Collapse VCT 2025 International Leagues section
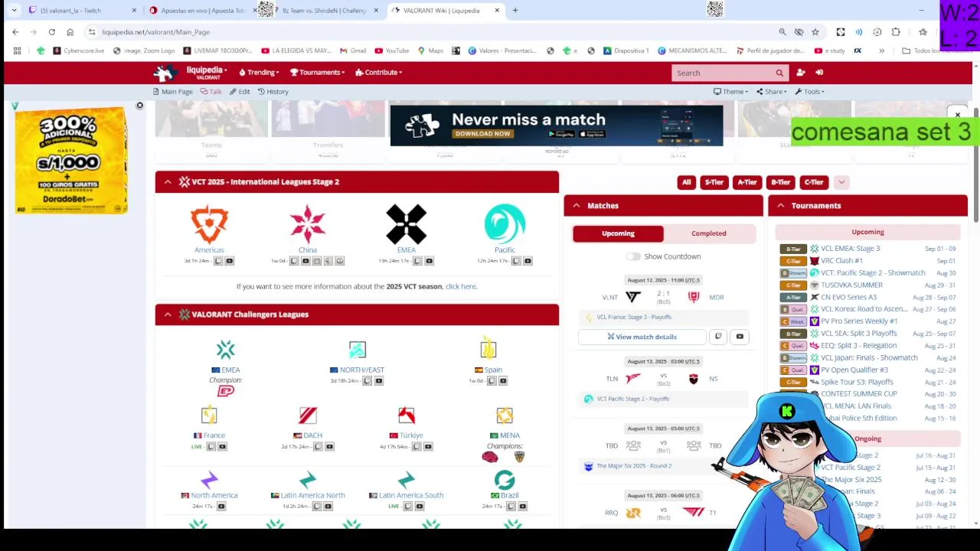980x551 pixels. tap(168, 182)
